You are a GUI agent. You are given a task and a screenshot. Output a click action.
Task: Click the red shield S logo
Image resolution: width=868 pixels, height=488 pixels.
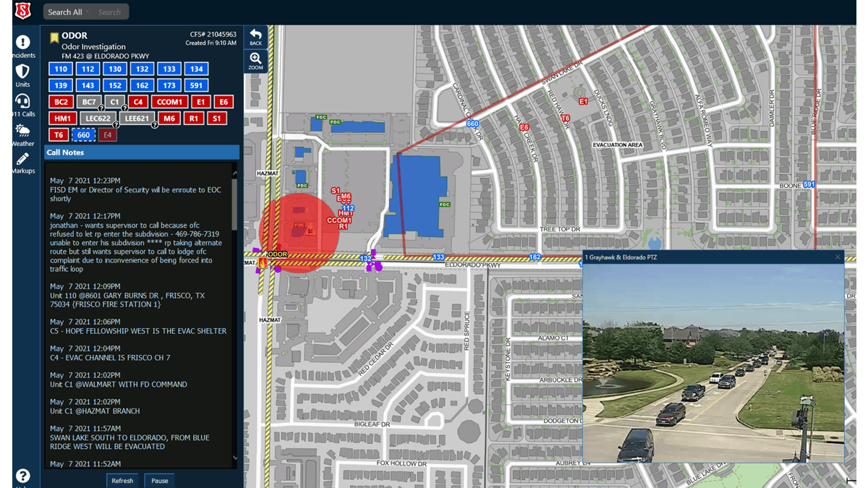(x=23, y=11)
